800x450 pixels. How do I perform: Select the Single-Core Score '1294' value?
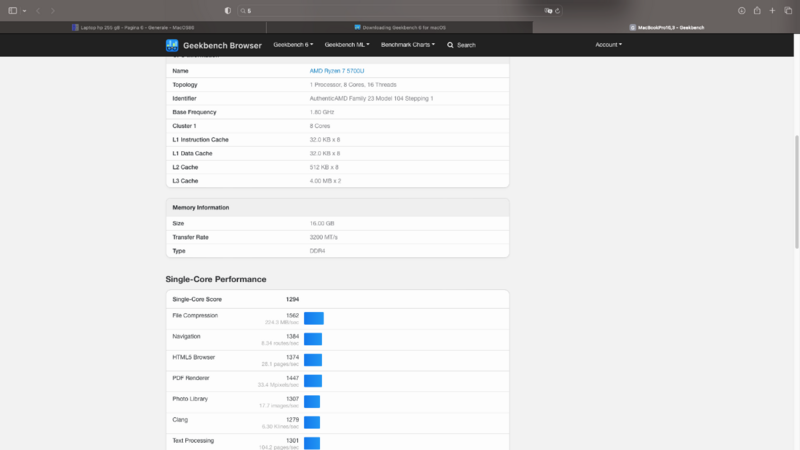coord(292,299)
